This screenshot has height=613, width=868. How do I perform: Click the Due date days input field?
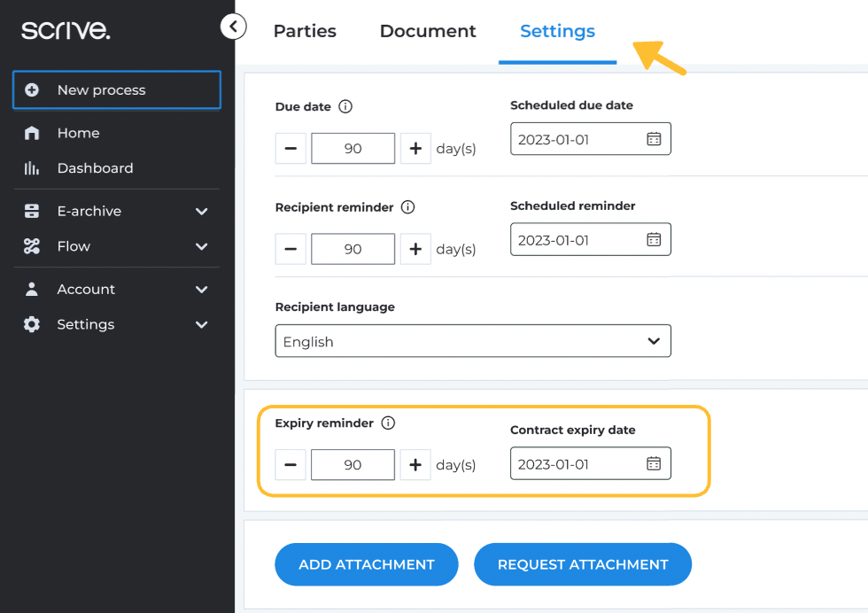pos(353,149)
